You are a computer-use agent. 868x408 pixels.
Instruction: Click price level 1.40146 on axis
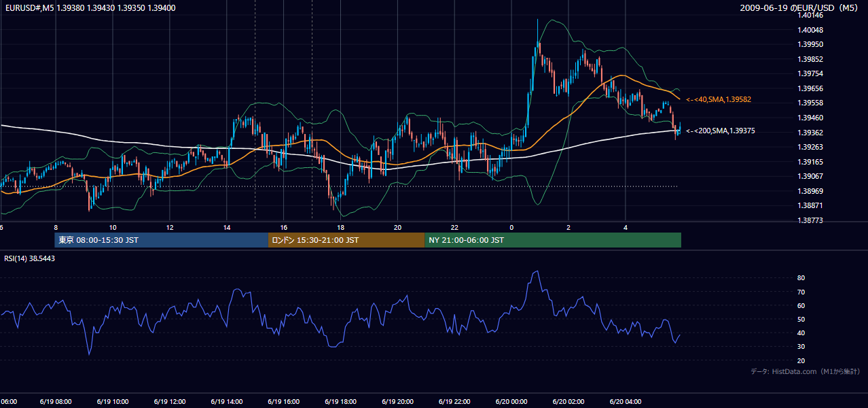811,15
